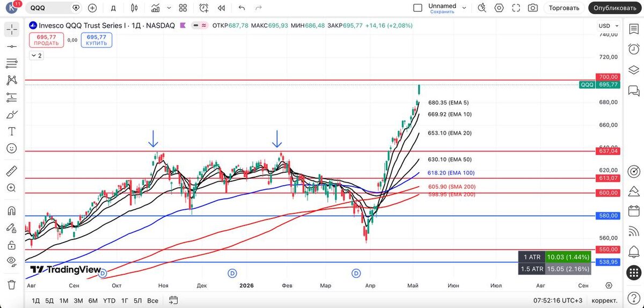This screenshot has height=308, width=644.
Task: Select the 3М time range
Action: (x=78, y=300)
